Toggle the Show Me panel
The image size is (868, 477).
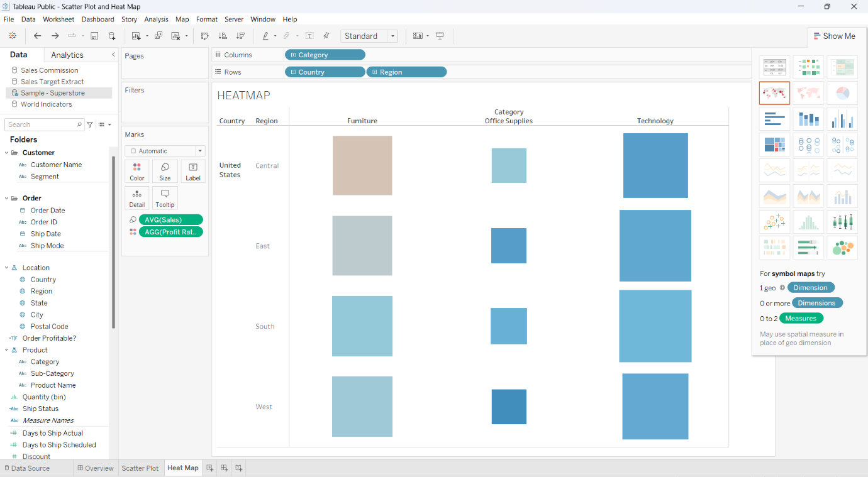[835, 36]
